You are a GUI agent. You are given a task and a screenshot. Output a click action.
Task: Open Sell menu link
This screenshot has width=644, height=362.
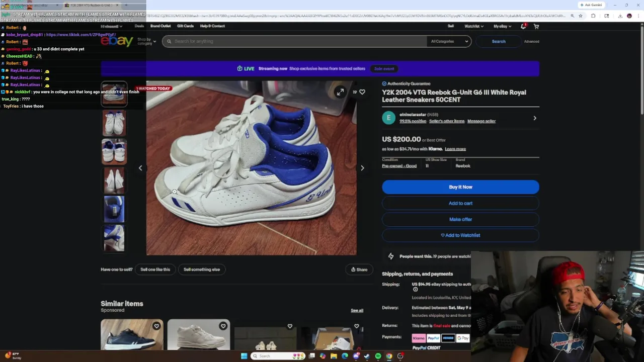[451, 26]
